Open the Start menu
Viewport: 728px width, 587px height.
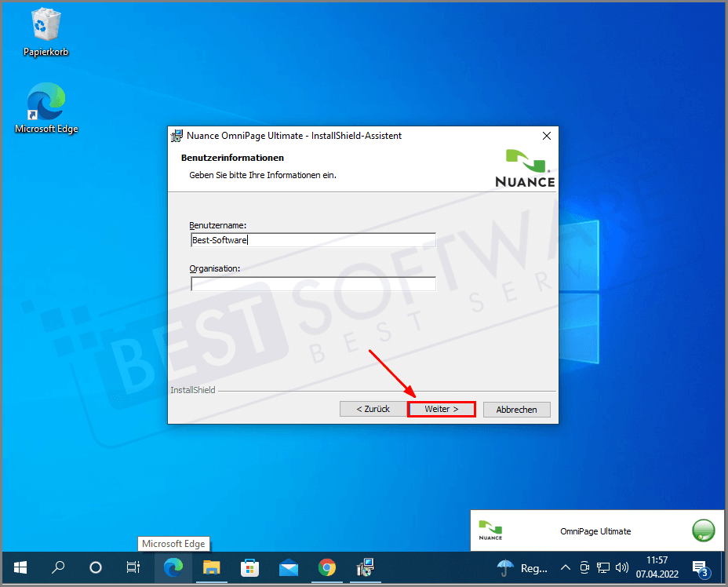click(20, 567)
